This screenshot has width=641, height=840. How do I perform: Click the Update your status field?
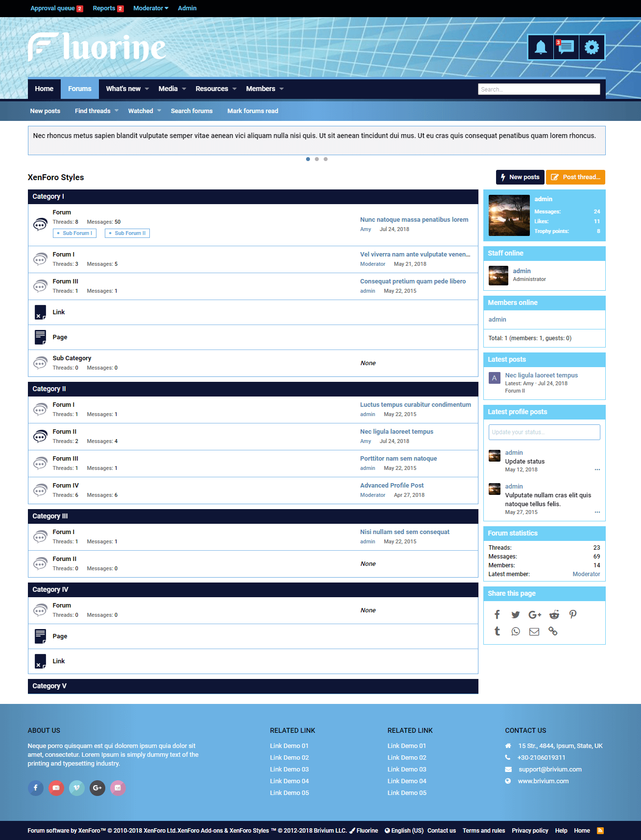(544, 432)
